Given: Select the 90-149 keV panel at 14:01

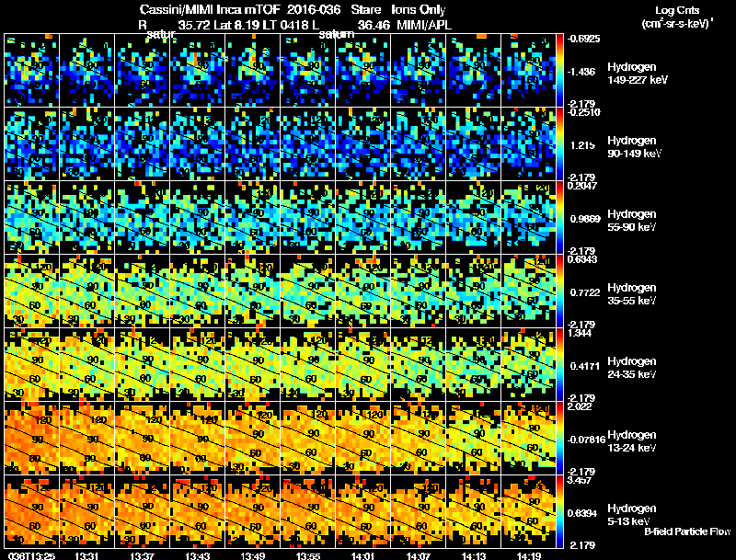Looking at the screenshot, I should (x=363, y=144).
